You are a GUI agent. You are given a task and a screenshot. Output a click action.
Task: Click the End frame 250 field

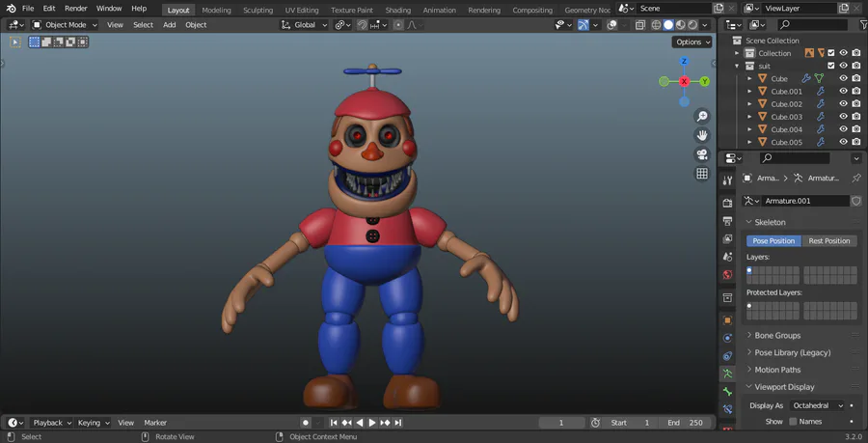[x=685, y=423]
